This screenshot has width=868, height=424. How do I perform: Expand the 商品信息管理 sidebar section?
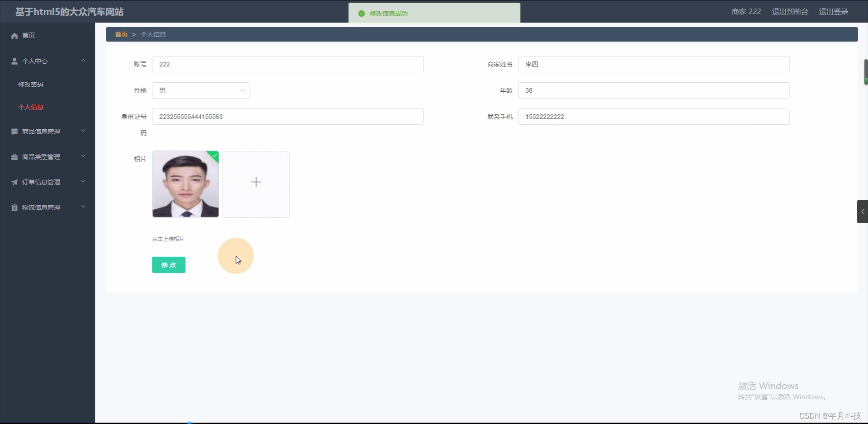click(83, 131)
